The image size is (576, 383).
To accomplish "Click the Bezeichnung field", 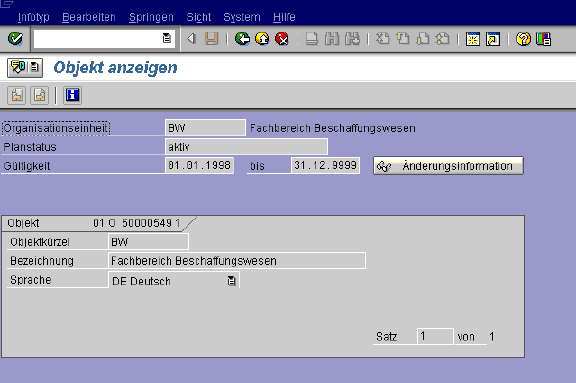I will pos(237,261).
